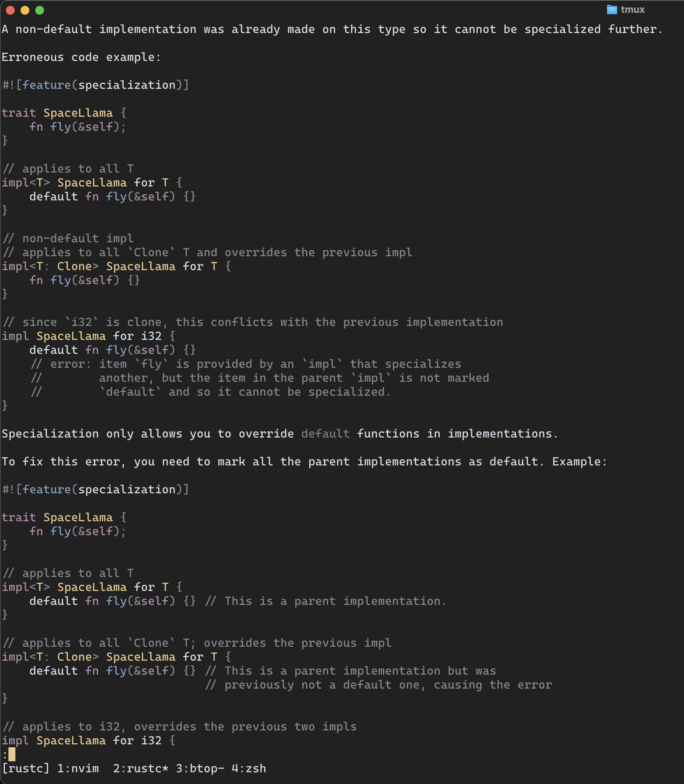Click the yellow minimize window button

pos(25,10)
